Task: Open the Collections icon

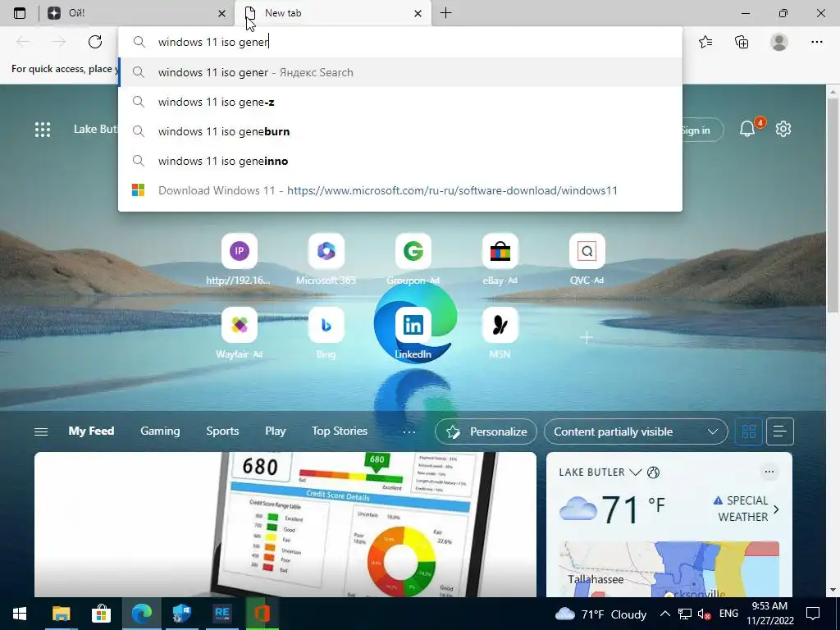Action: coord(742,42)
